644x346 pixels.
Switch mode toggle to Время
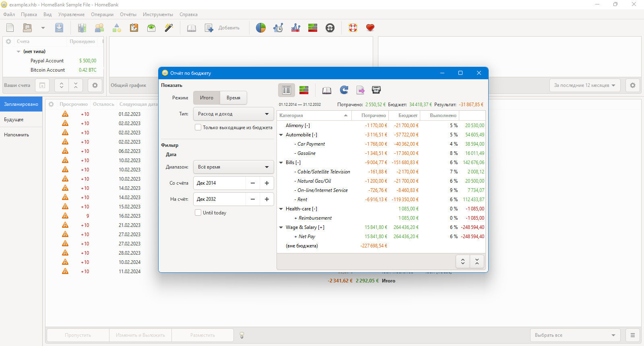[x=233, y=98]
